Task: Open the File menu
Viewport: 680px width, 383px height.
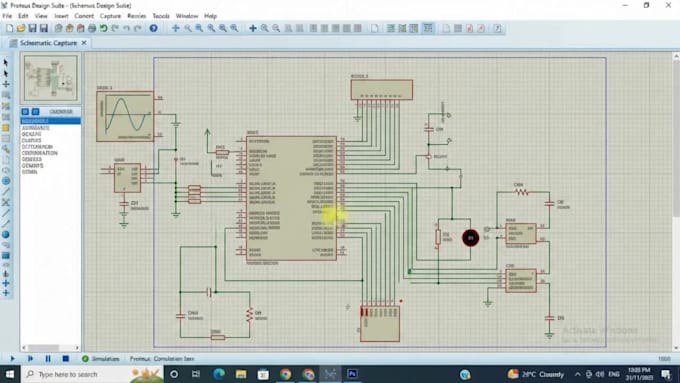Action: tap(7, 16)
